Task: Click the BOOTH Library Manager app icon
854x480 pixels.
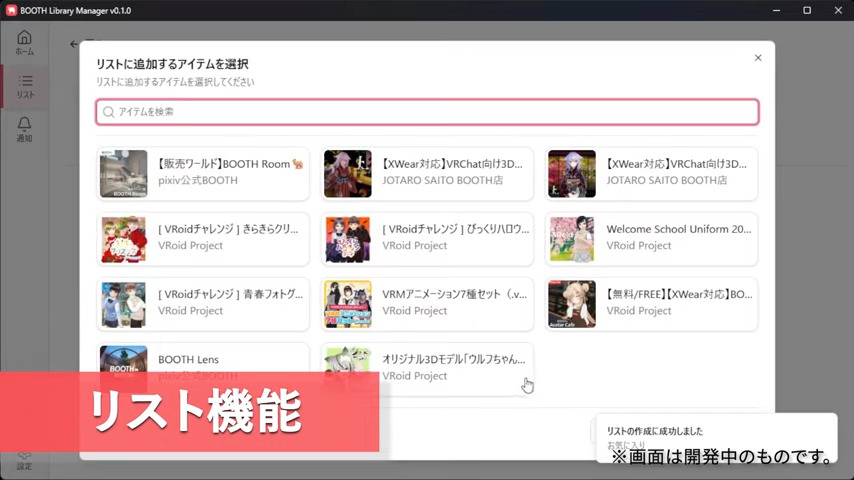Action: 11,10
